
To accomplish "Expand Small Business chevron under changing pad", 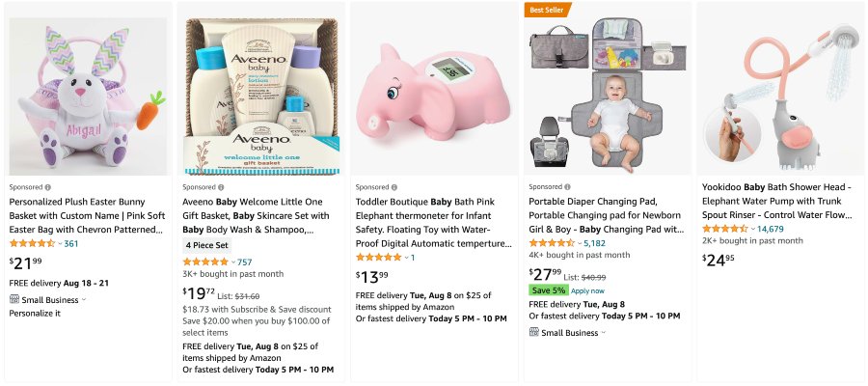I will pos(604,332).
